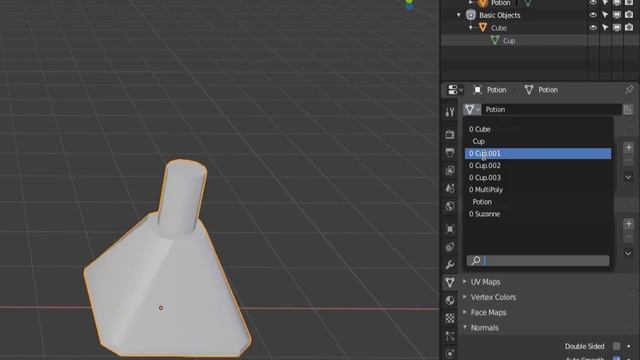Click the green Cup mesh data icon
The image size is (640, 360).
coord(495,40)
